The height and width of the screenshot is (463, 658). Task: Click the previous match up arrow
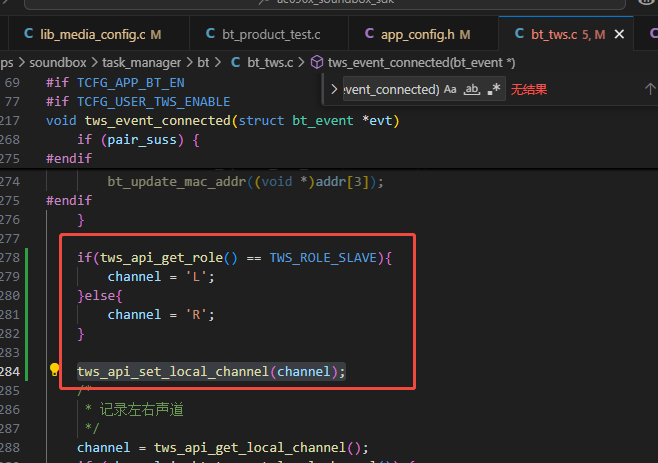650,89
